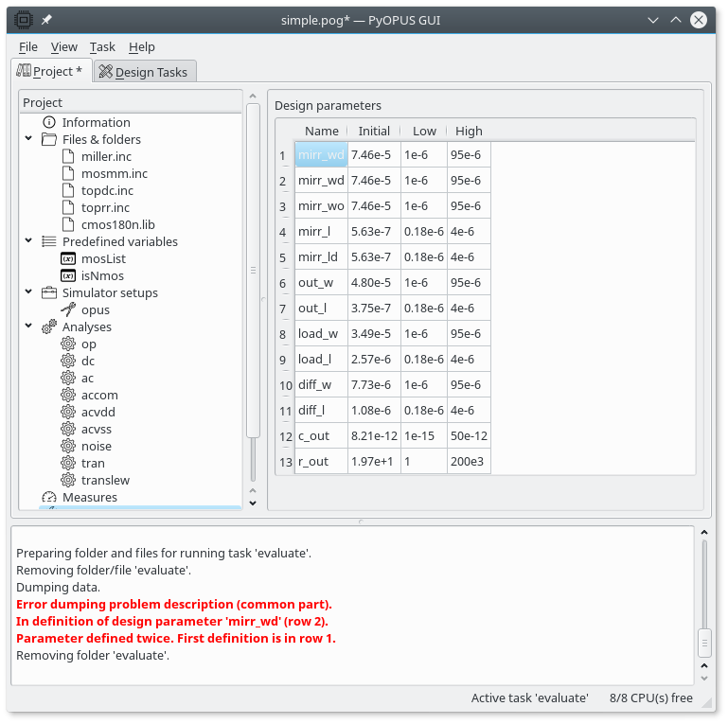Click the mosList variable icon
The width and height of the screenshot is (728, 724).
coord(67,258)
